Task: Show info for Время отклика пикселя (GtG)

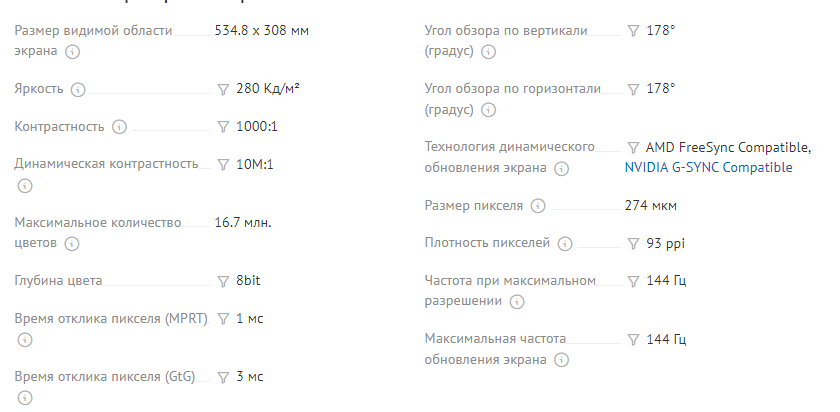Action: (25, 398)
